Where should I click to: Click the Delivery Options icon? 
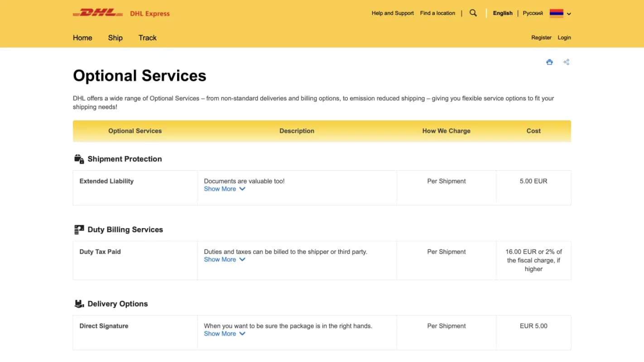[x=79, y=304]
